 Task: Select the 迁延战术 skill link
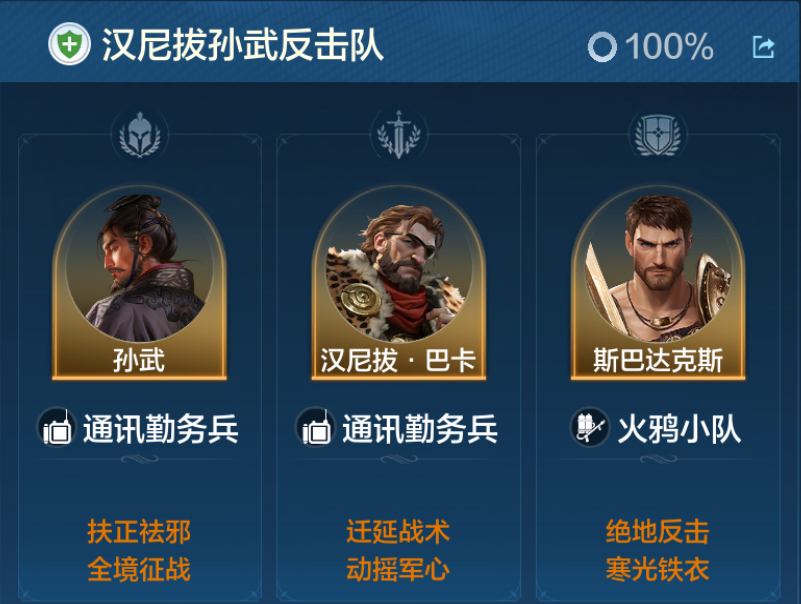point(398,531)
